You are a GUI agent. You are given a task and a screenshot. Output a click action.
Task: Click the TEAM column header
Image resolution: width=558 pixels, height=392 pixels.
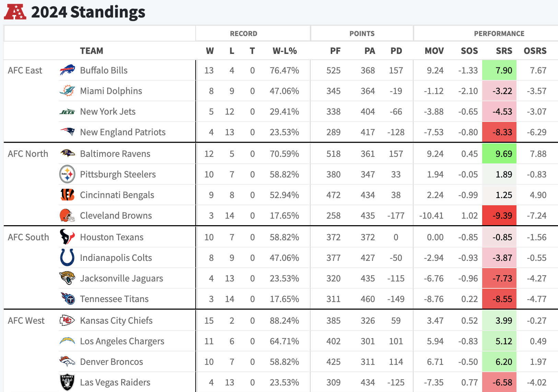[x=91, y=51]
